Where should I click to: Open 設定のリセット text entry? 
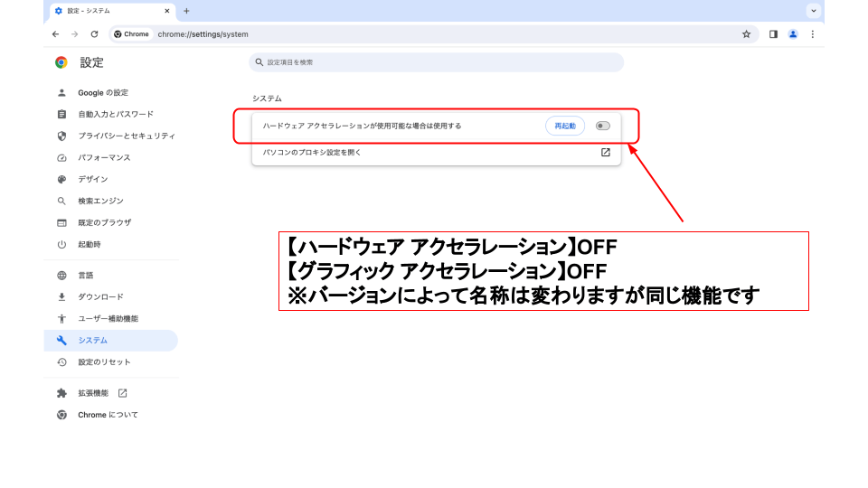click(x=104, y=362)
